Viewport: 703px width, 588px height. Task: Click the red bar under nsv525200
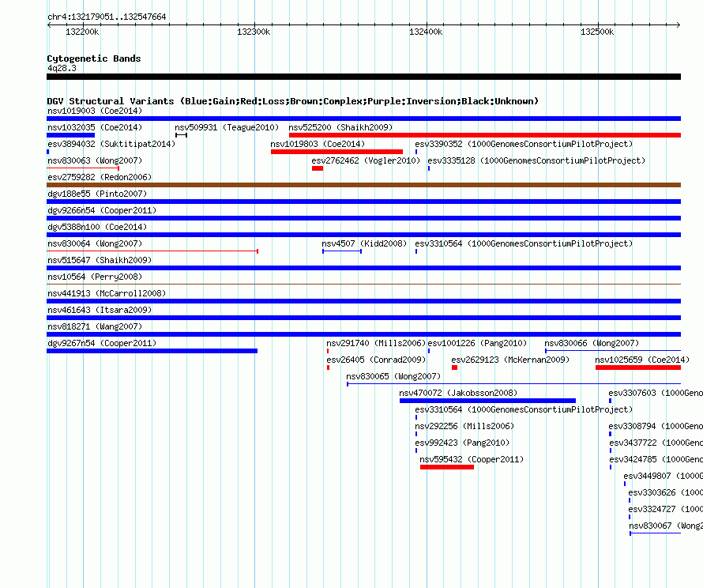point(485,135)
